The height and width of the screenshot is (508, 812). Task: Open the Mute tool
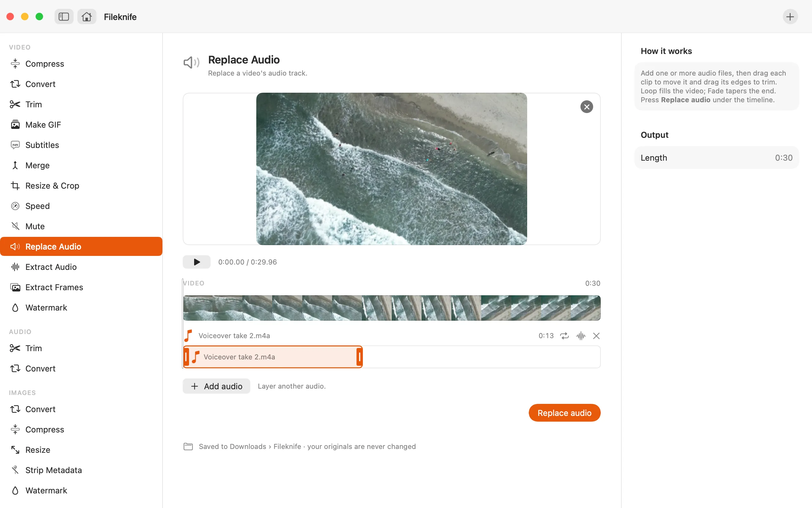pyautogui.click(x=81, y=226)
